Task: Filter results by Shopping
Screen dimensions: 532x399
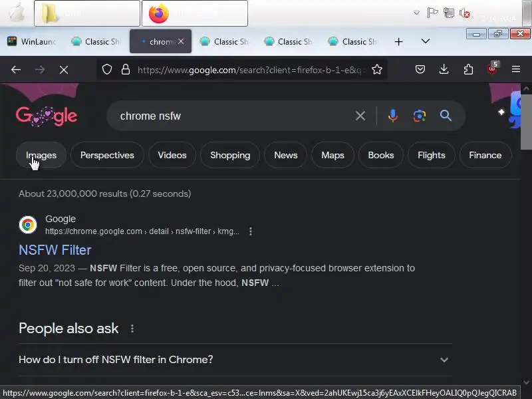Action: click(230, 156)
